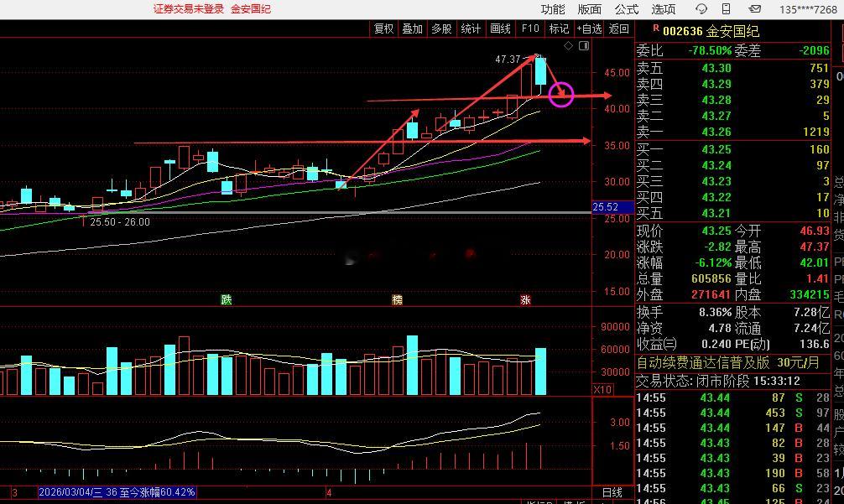The image size is (844, 504).
Task: Click the 叠加 overlay toolbar button
Action: (x=412, y=29)
